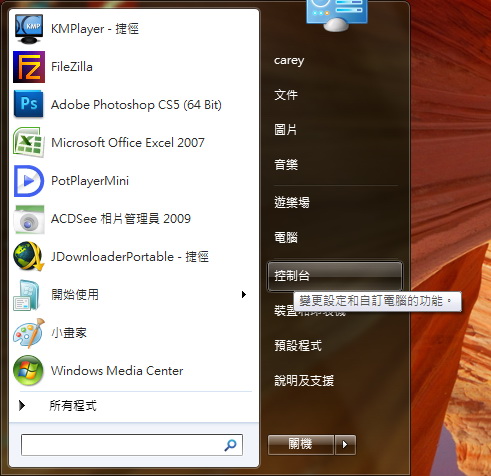Image resolution: width=491 pixels, height=476 pixels.
Task: Click Adobe Photoshop CS5 (64 Bit) text
Action: click(136, 105)
